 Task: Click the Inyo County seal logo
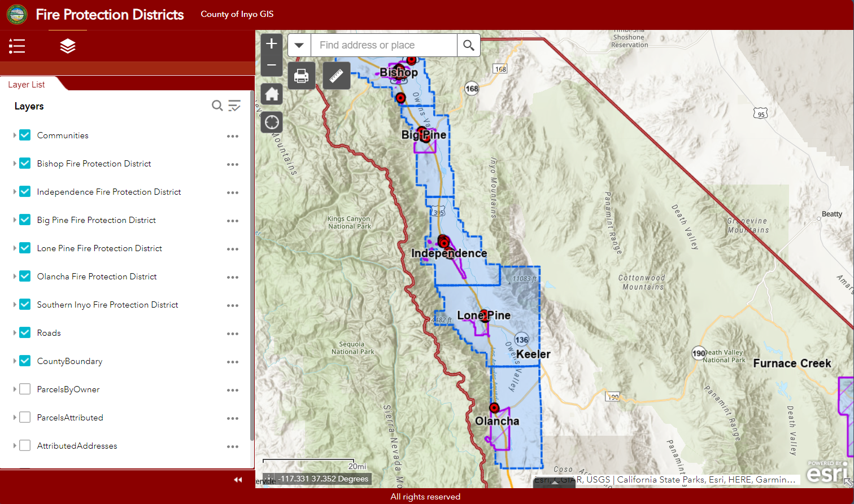point(17,15)
